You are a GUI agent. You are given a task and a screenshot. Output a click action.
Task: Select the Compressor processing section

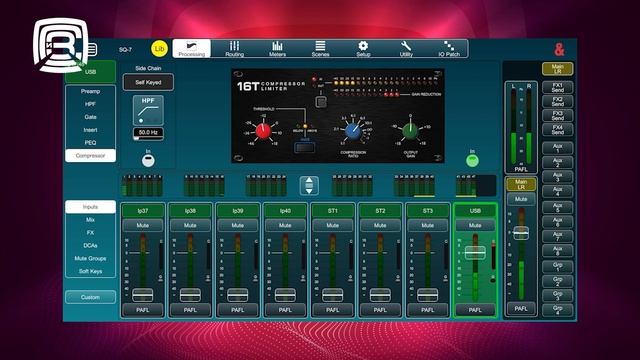click(90, 156)
